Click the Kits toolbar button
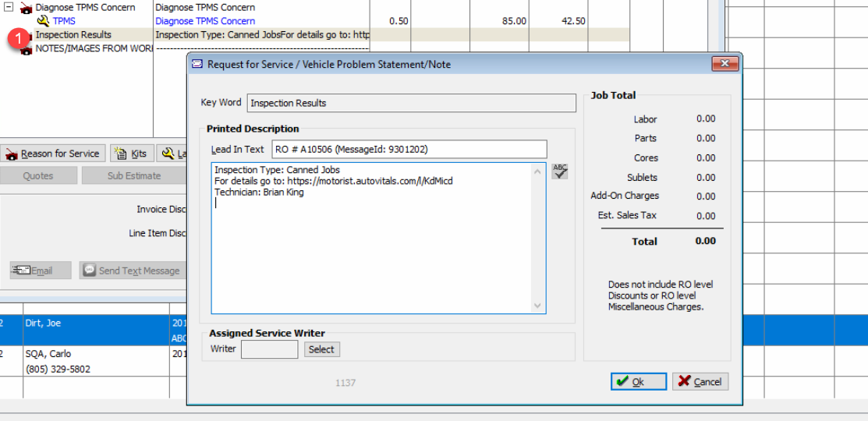 132,154
